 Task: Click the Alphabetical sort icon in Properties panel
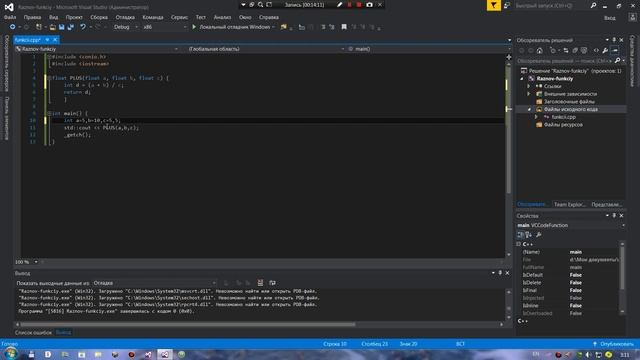[x=529, y=235]
